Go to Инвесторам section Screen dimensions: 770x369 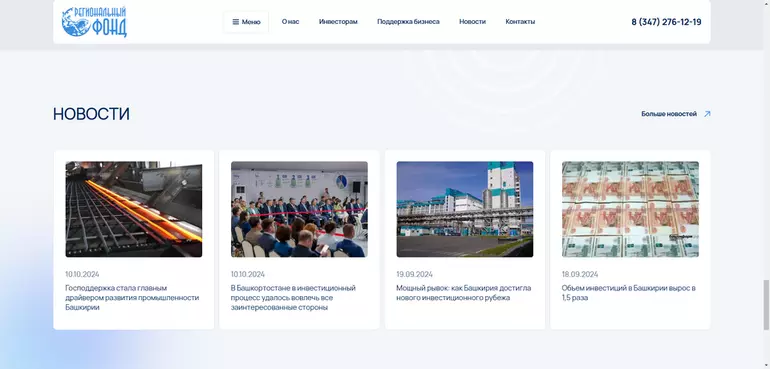point(338,22)
